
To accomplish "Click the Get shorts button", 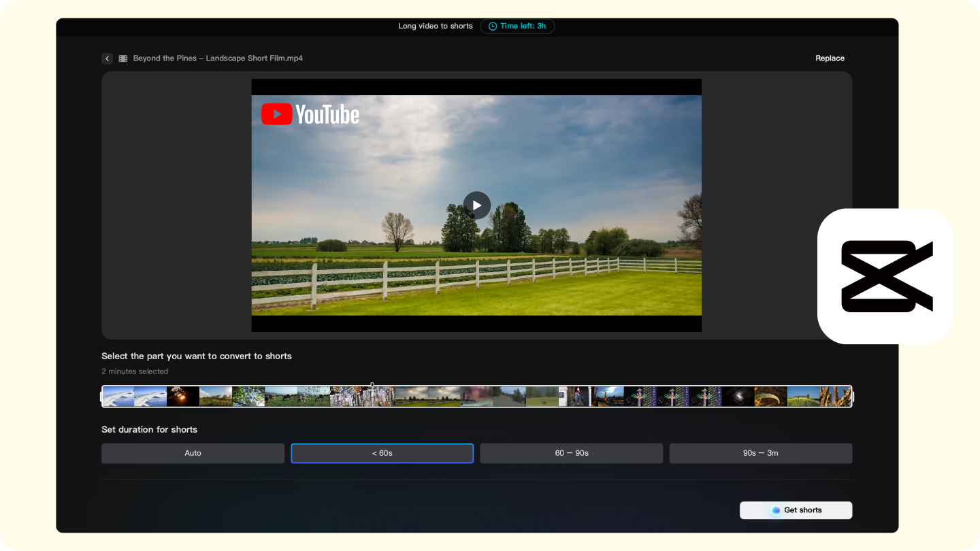I will pos(796,510).
